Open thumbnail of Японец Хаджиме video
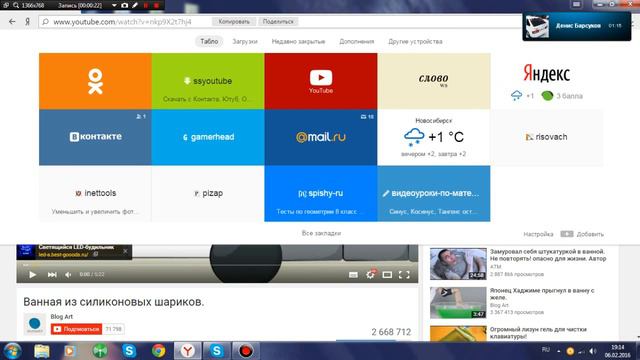640x360 pixels. 458,302
